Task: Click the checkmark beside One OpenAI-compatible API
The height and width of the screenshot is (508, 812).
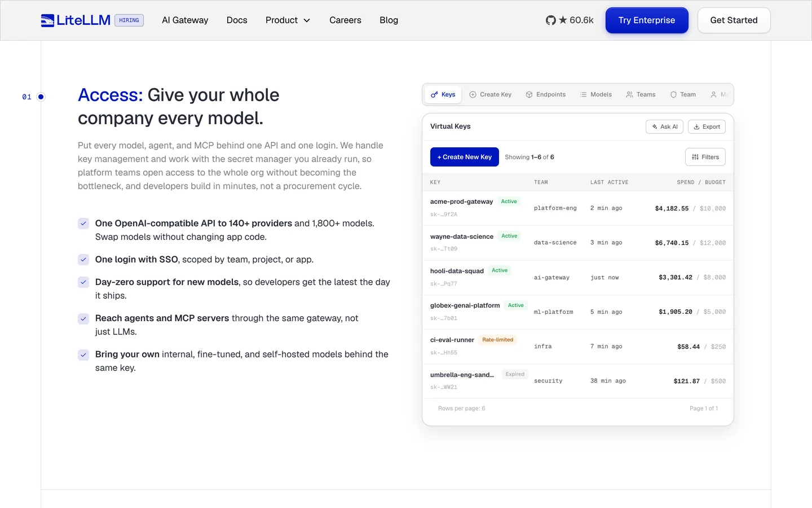Action: [83, 224]
